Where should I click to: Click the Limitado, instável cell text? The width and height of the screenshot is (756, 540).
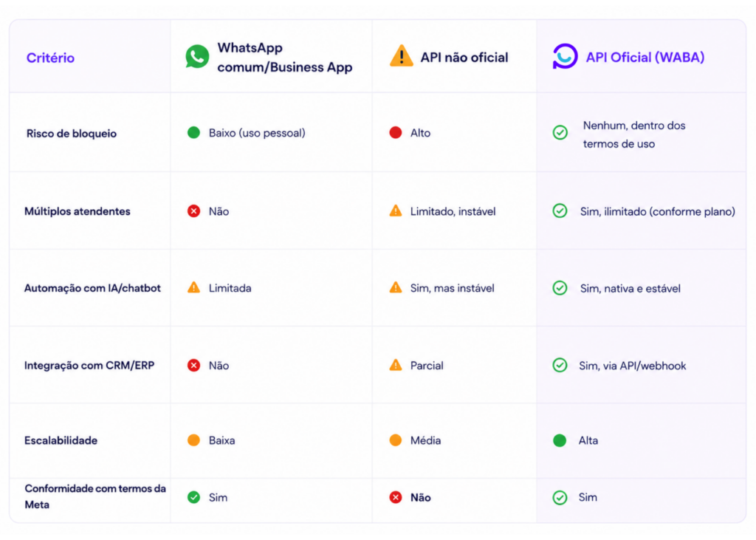[x=453, y=211]
